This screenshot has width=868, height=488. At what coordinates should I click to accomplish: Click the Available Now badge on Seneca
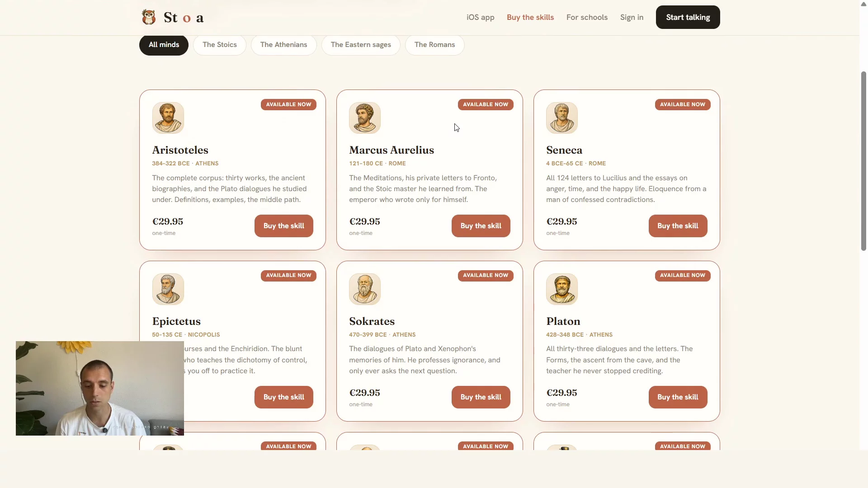pos(683,104)
